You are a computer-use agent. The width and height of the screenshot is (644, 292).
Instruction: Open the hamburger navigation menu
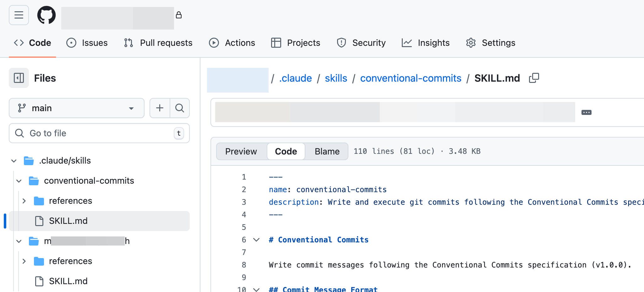(19, 15)
